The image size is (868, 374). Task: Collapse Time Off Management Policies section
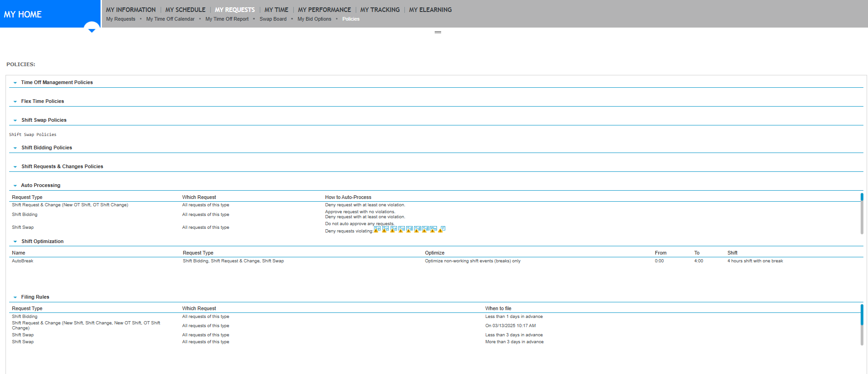click(x=15, y=83)
